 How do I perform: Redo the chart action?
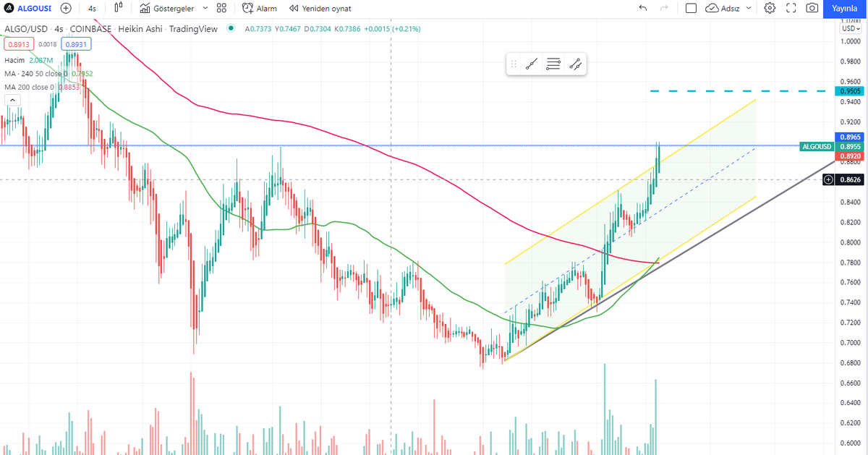click(x=665, y=9)
